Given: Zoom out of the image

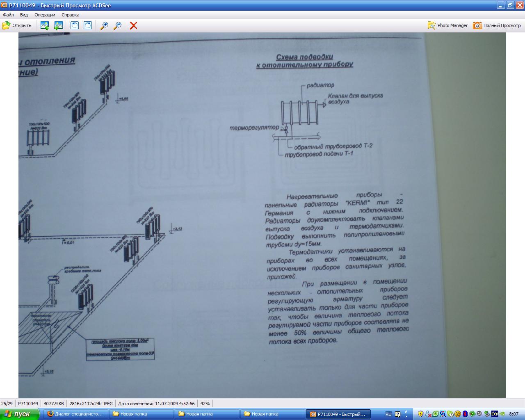Looking at the screenshot, I should pyautogui.click(x=118, y=25).
